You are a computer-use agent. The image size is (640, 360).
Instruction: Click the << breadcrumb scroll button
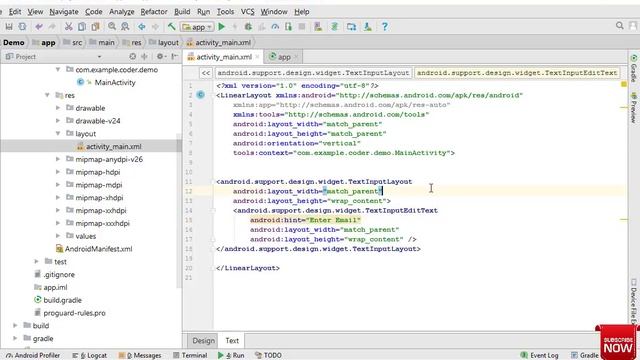206,73
